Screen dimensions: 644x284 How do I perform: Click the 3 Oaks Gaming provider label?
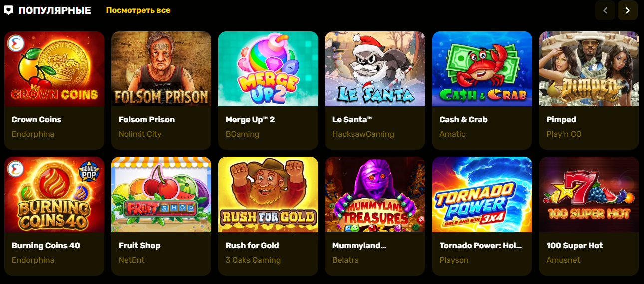(253, 260)
